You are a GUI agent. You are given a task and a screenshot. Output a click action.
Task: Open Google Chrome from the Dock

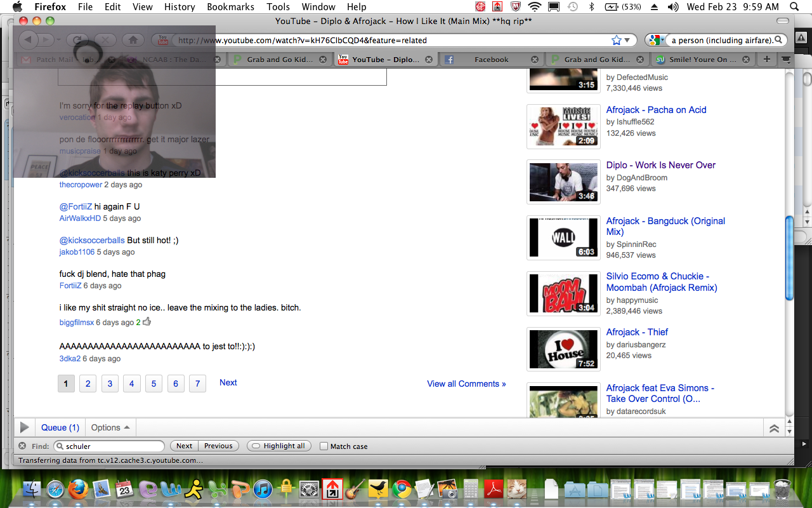click(401, 489)
